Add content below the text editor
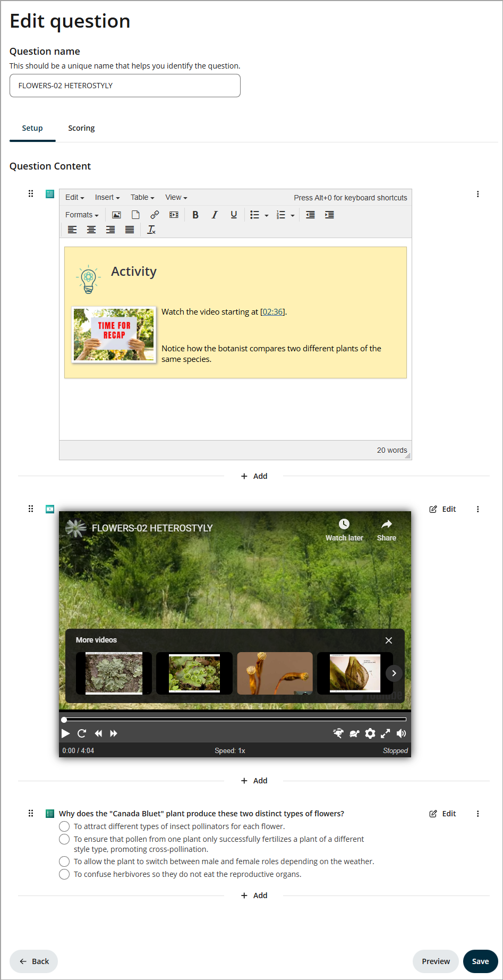 click(254, 476)
